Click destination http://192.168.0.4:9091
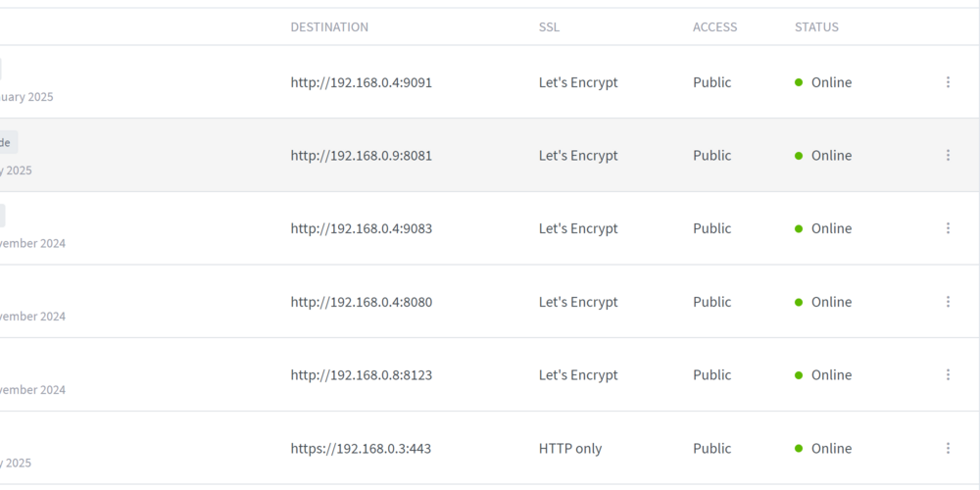This screenshot has height=490, width=980. (x=362, y=82)
